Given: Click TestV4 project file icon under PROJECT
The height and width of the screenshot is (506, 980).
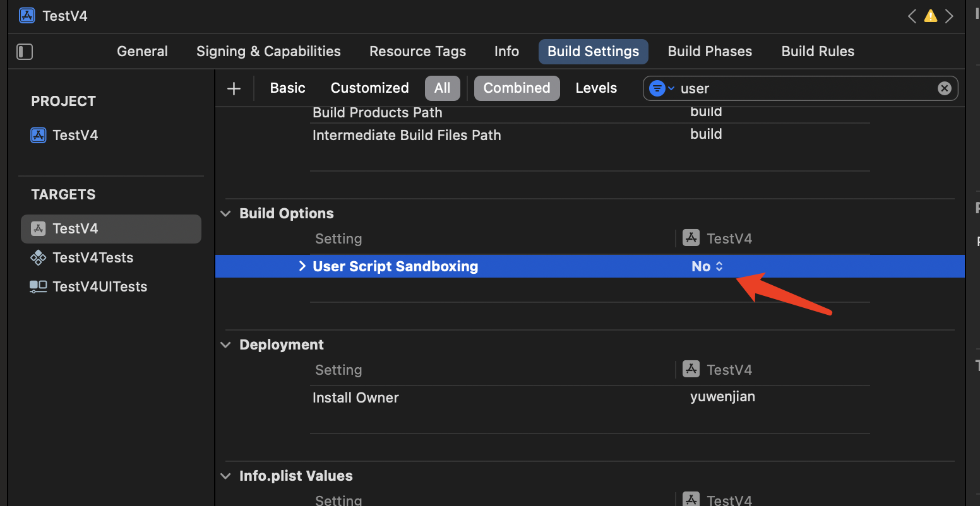Looking at the screenshot, I should point(39,135).
